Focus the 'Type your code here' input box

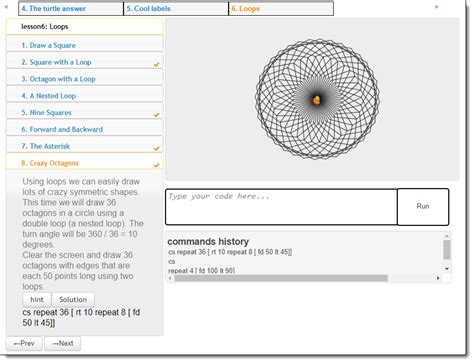(x=281, y=207)
